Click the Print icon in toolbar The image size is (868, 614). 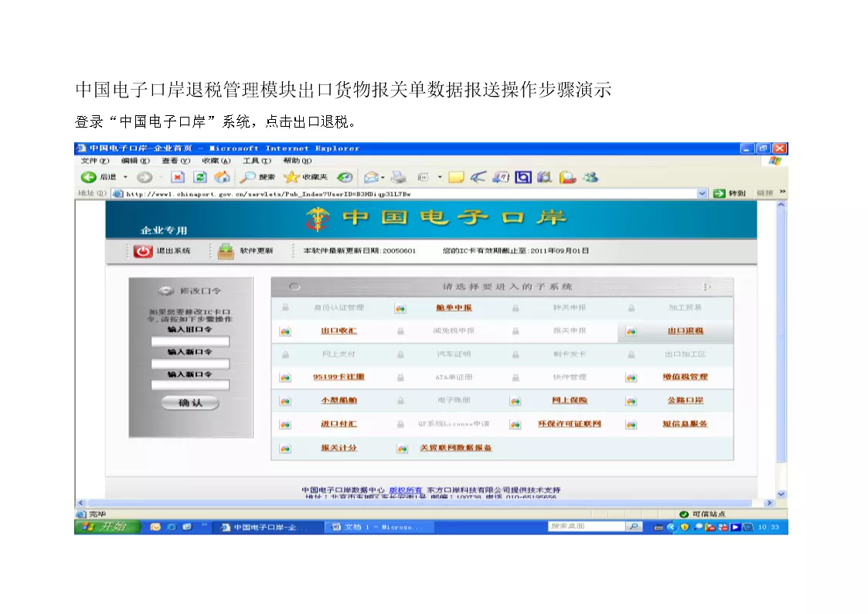coord(398,177)
